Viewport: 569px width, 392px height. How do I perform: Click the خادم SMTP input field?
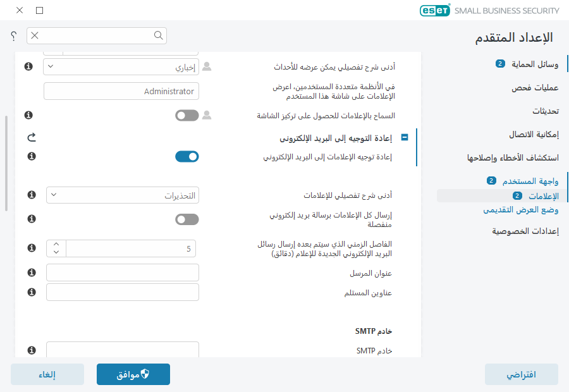[x=122, y=349]
